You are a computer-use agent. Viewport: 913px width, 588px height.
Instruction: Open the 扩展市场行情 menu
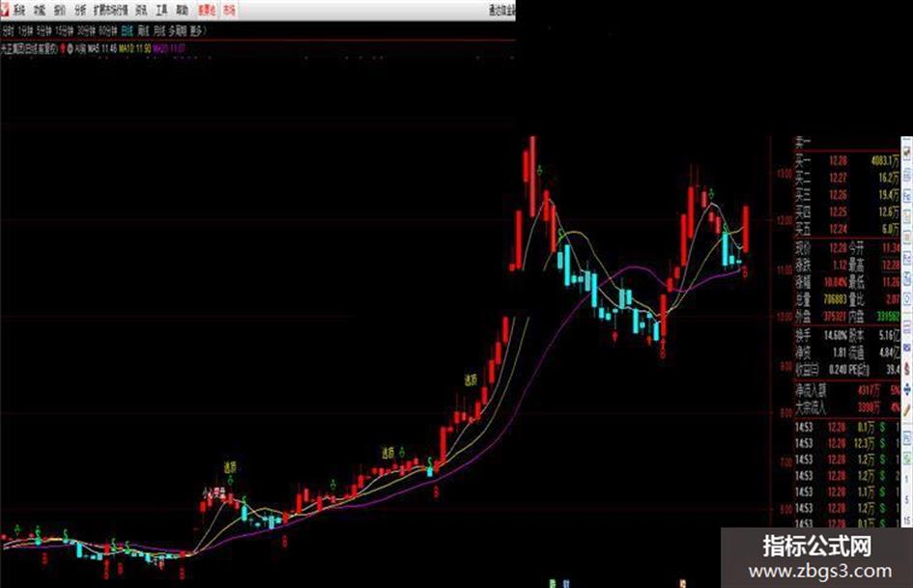click(111, 10)
